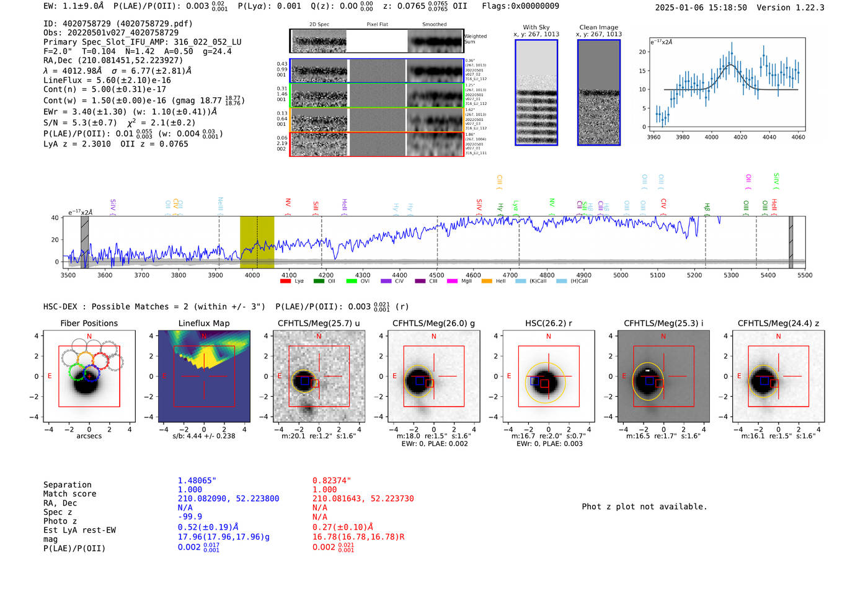Click blue Photo z value -99.9
The height and width of the screenshot is (591, 868).
tap(190, 517)
